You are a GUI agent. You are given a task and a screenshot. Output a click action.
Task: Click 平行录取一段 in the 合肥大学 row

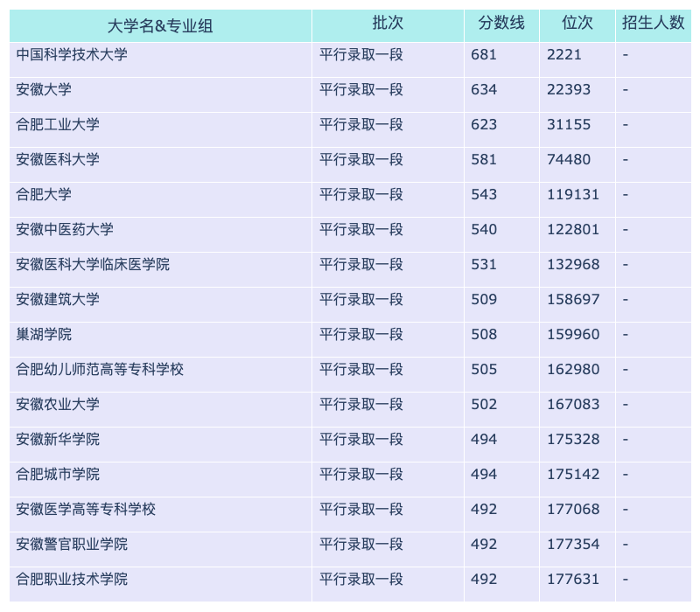pyautogui.click(x=361, y=194)
